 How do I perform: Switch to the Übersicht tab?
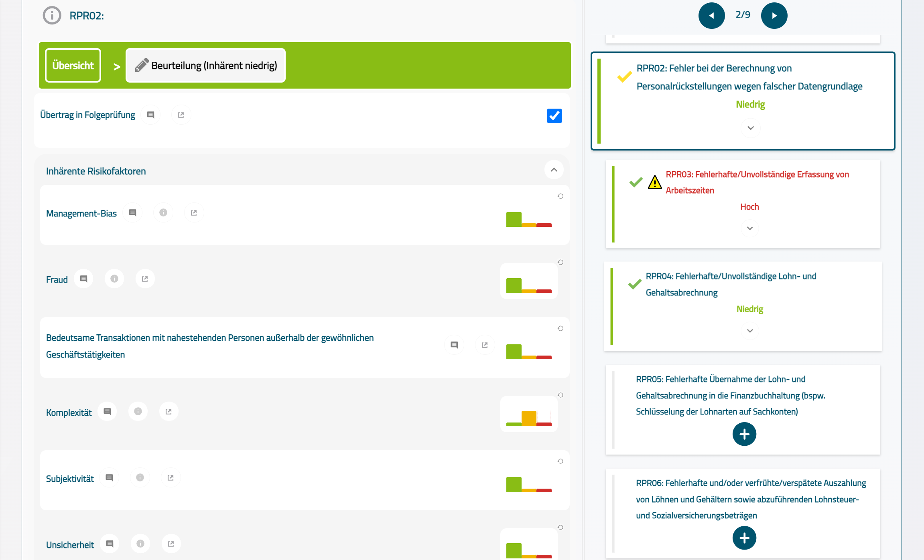pyautogui.click(x=73, y=65)
